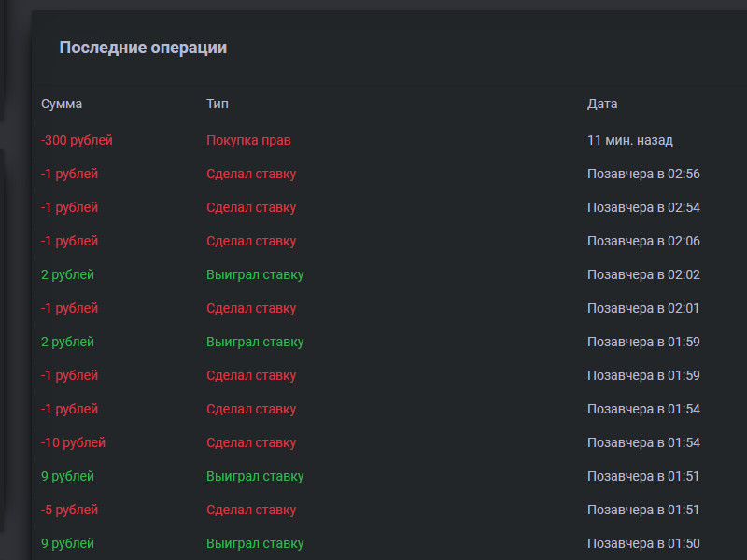Click "Сделал ставку" in the "-5 рублей" row

251,510
